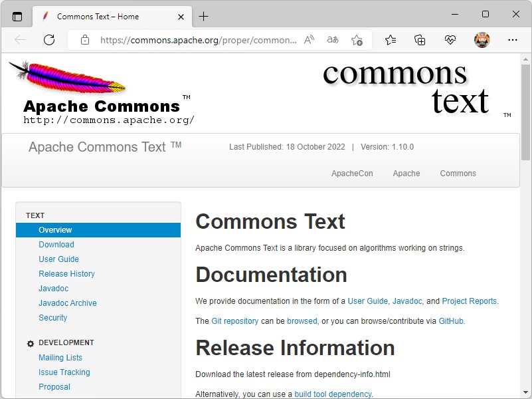Open the Collections icon
The width and height of the screenshot is (532, 399).
[419, 40]
